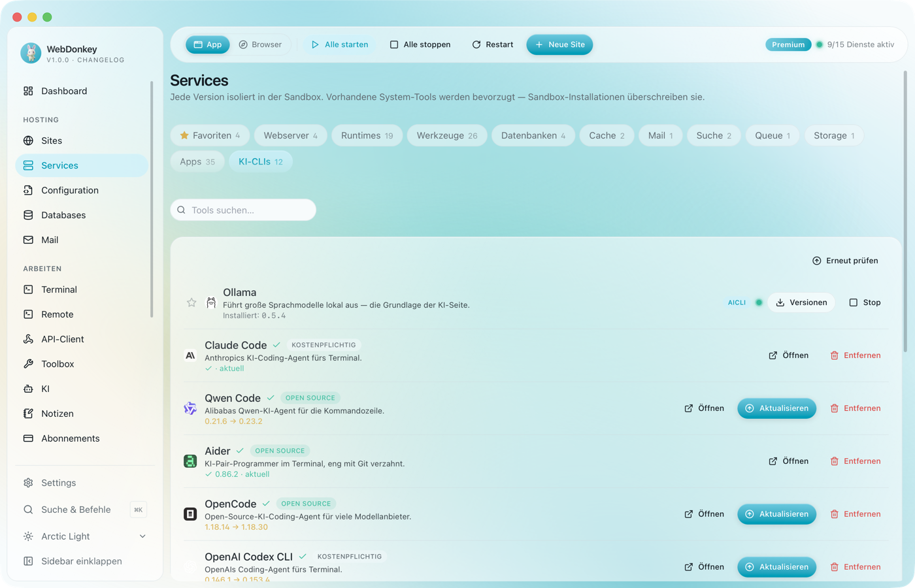Screen dimensions: 915x588
Task: Update OpenCode with Aktualisieren
Action: pos(777,514)
